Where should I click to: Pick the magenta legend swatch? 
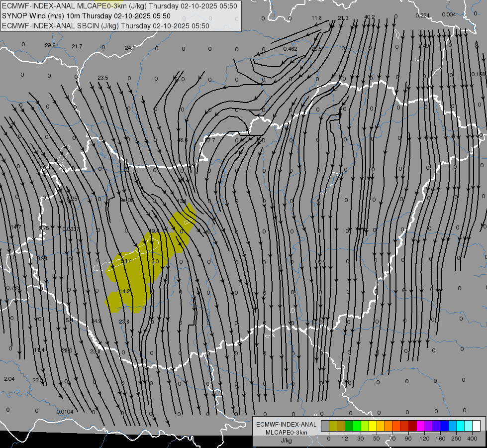420,426
